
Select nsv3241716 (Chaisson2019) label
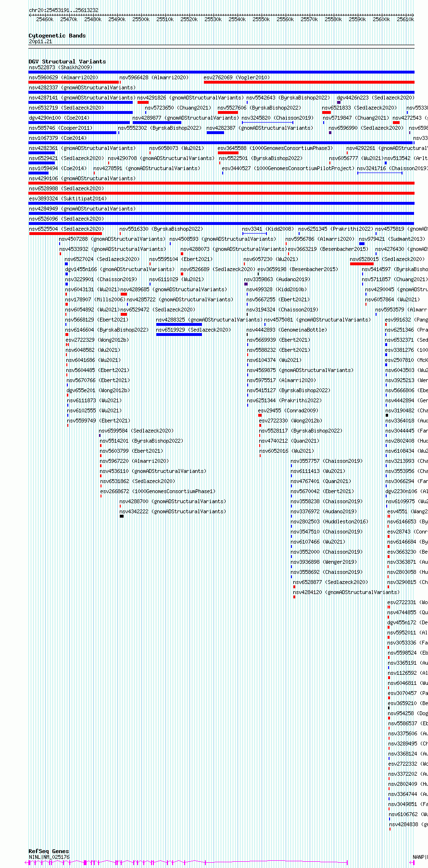(392, 168)
